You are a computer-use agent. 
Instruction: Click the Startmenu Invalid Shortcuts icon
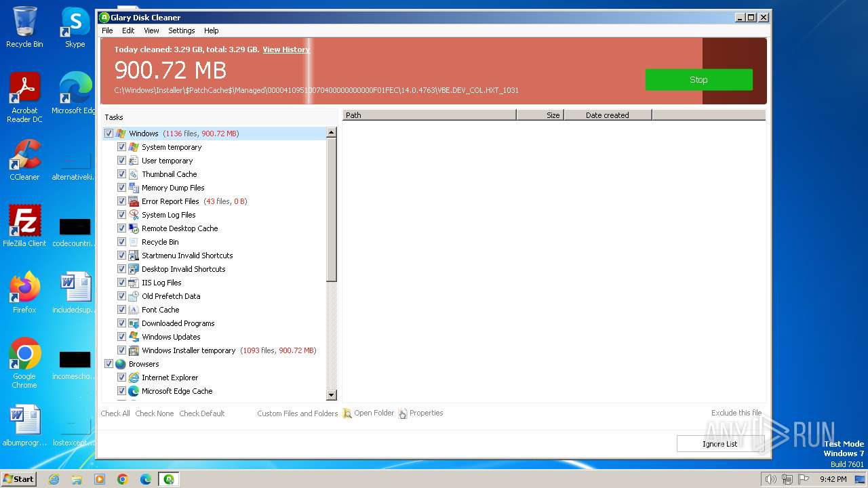(x=134, y=256)
